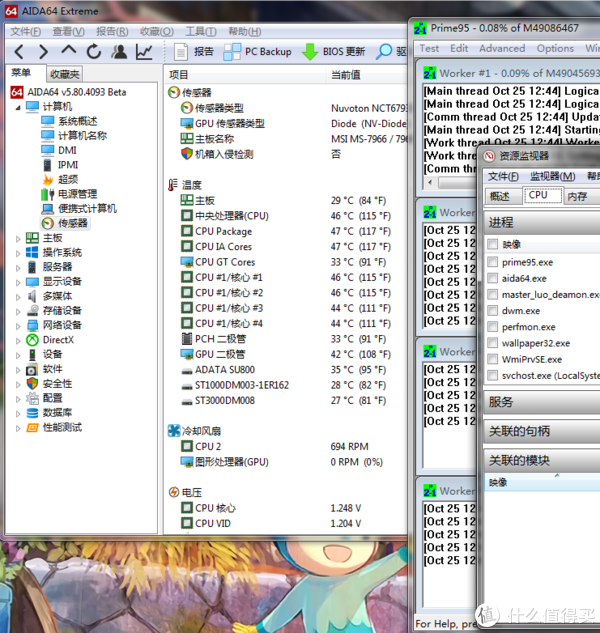The image size is (600, 633).
Task: Click the Refresh icon in AIDA64 toolbar
Action: point(94,51)
